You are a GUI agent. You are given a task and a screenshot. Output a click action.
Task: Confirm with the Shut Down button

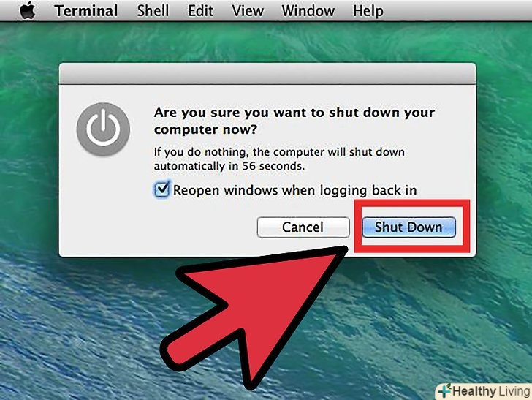click(x=408, y=227)
